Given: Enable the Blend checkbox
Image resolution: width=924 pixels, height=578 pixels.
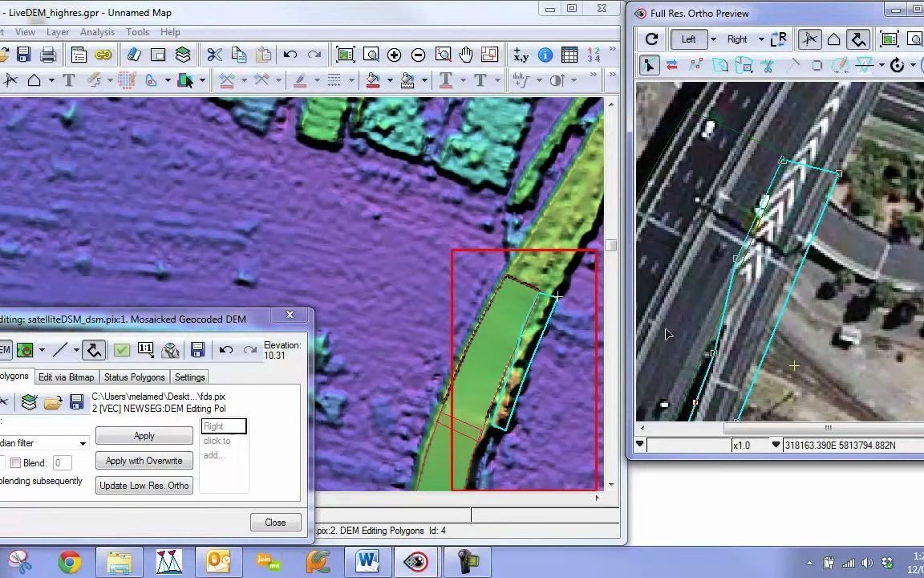Looking at the screenshot, I should pos(15,463).
